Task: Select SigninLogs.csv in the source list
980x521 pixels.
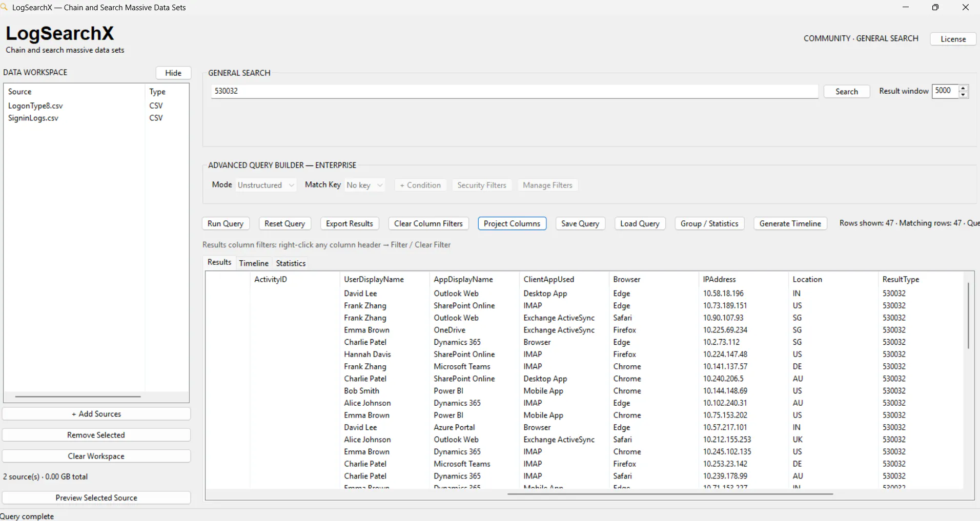Action: [x=33, y=118]
